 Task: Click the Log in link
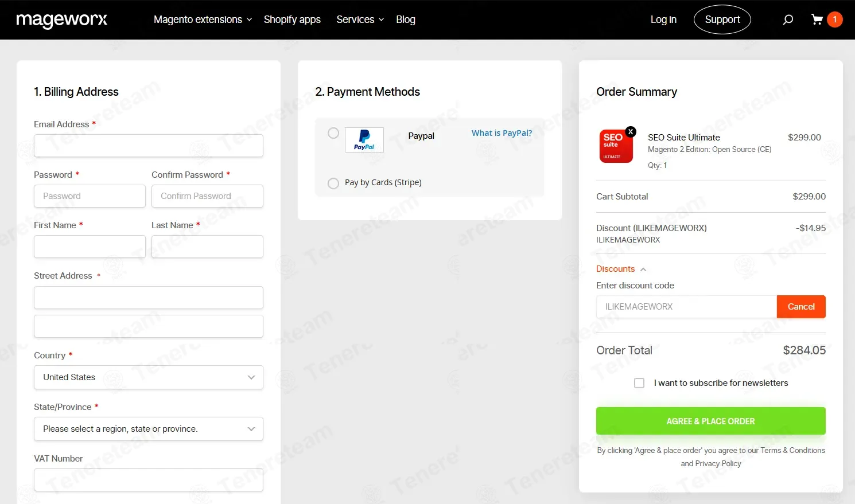(663, 19)
